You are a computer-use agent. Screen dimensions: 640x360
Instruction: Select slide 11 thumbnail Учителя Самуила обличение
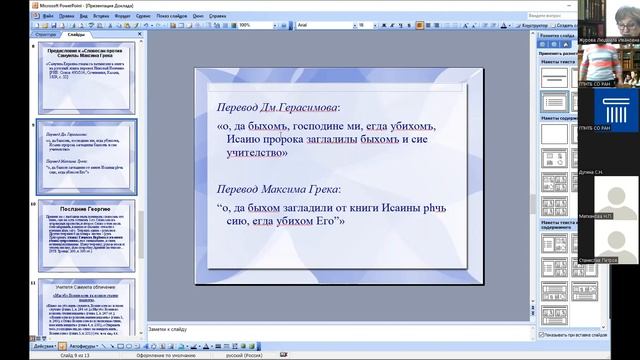tap(87, 307)
